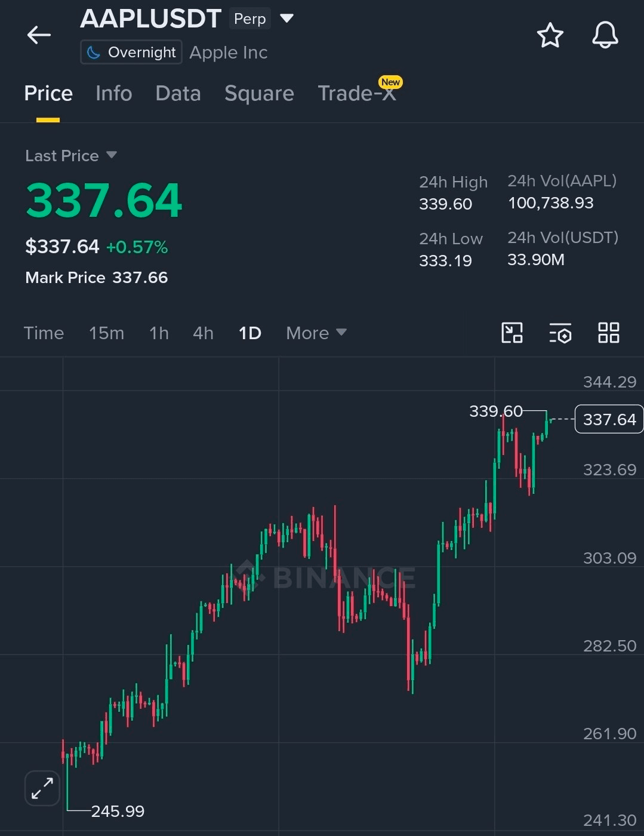Tap the chart drawing tools icon
Screen dimensions: 644x836
pos(512,333)
